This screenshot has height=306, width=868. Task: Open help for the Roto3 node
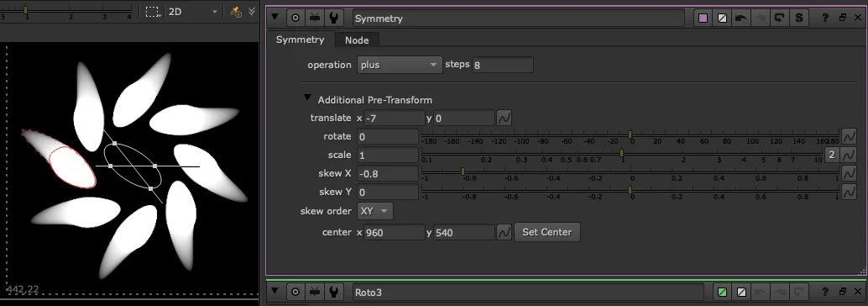(825, 292)
